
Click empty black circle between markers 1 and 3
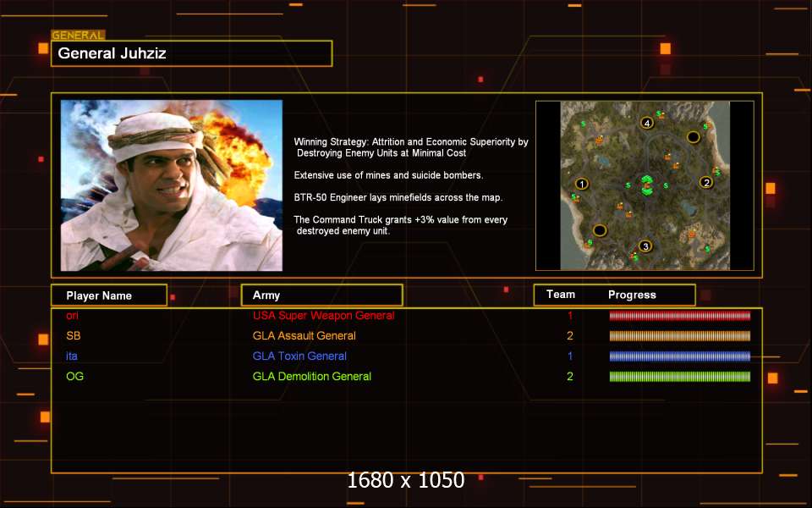600,230
